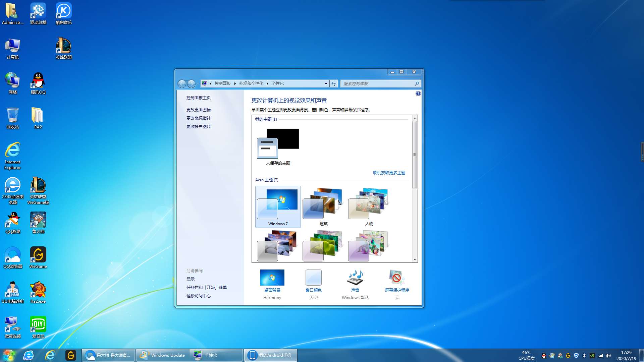Open the recent pages dropdown arrow
Image resolution: width=644 pixels, height=362 pixels.
pyautogui.click(x=198, y=84)
